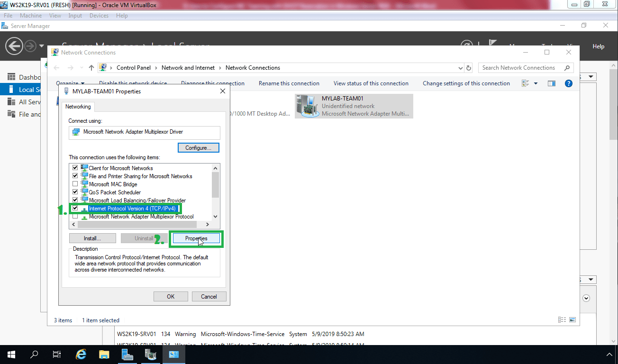618x364 pixels.
Task: Click the Install button
Action: [x=92, y=238]
